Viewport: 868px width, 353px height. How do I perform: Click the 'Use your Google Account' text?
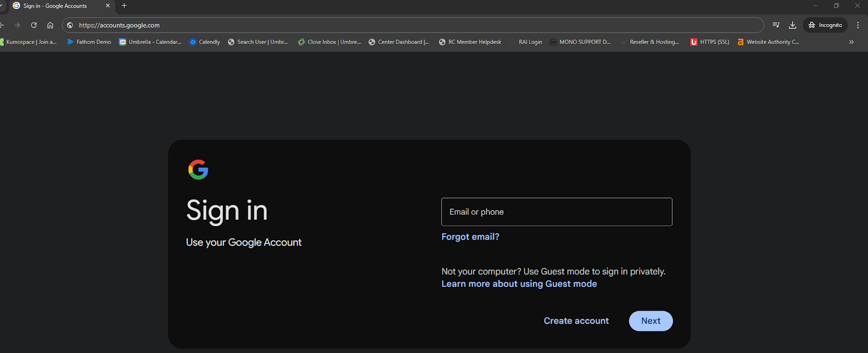(x=244, y=242)
